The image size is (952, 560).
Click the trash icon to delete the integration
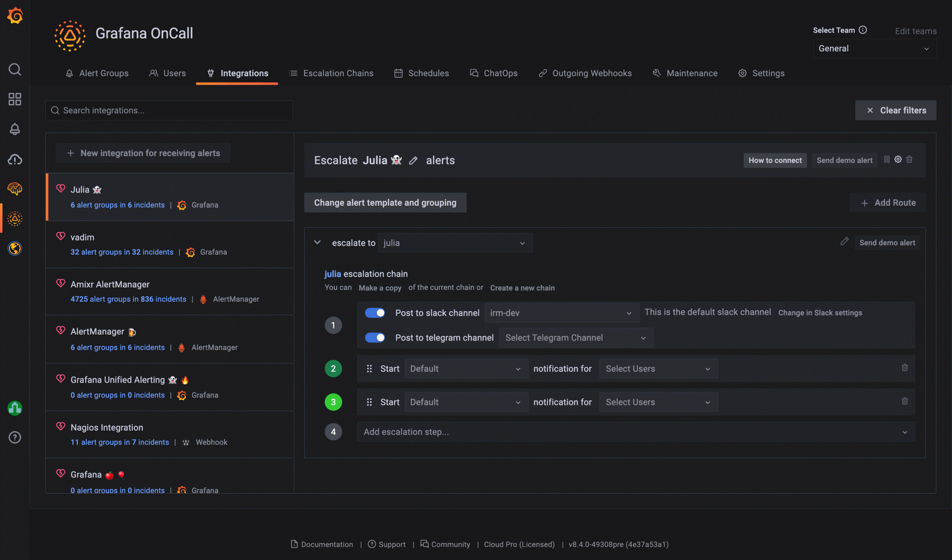click(x=909, y=160)
